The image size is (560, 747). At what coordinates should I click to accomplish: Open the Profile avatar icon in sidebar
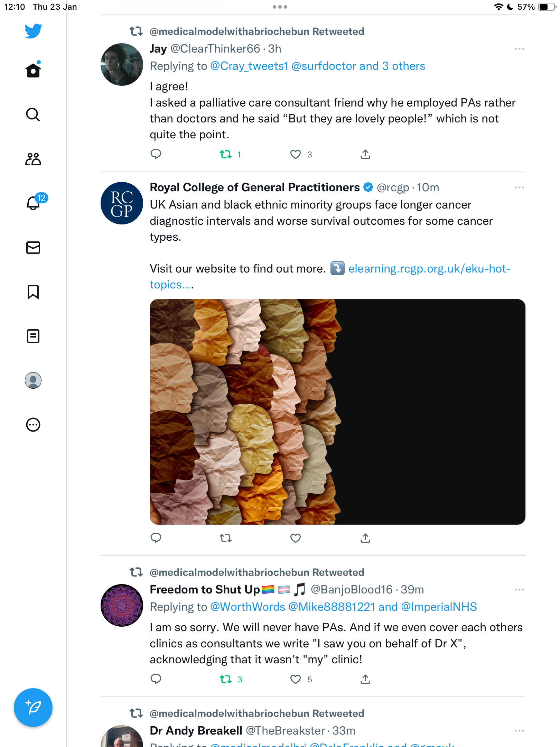pyautogui.click(x=33, y=380)
